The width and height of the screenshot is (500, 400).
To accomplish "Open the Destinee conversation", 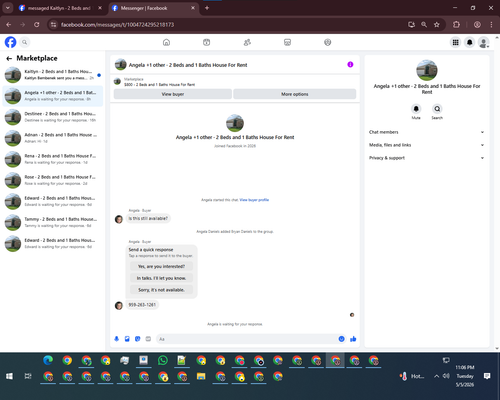I will [x=53, y=117].
